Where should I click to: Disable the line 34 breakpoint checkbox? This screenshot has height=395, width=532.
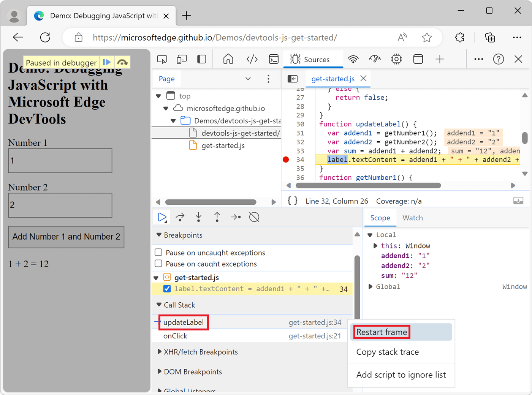coord(167,289)
